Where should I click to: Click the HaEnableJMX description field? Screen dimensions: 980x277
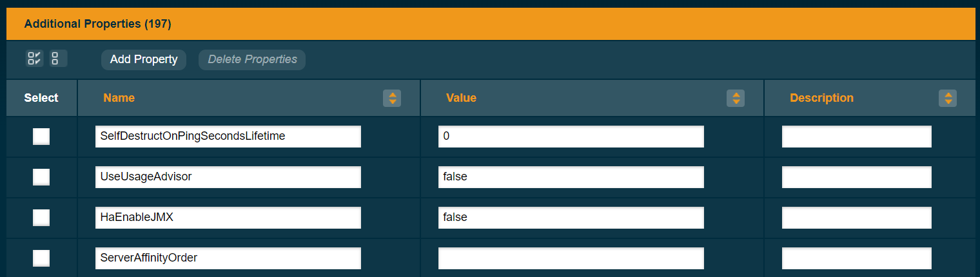point(856,218)
